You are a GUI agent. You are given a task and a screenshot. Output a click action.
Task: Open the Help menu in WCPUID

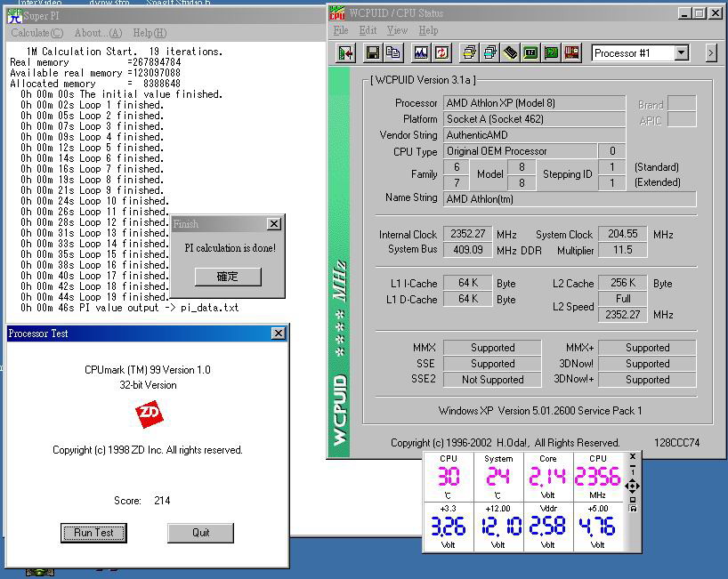click(428, 30)
